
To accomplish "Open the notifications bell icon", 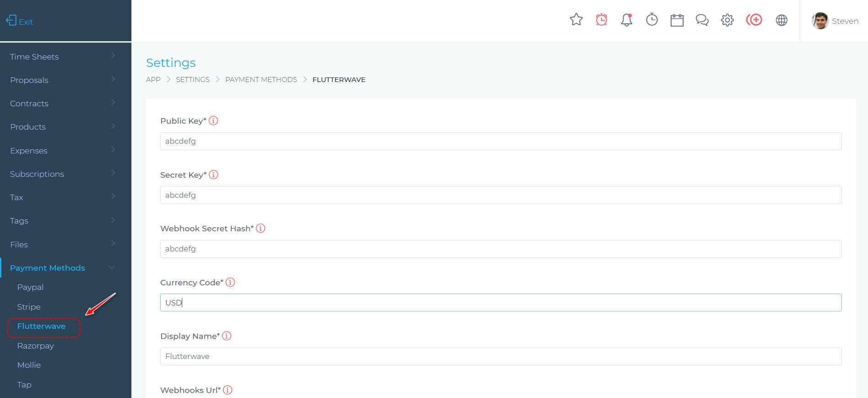I will coord(627,20).
